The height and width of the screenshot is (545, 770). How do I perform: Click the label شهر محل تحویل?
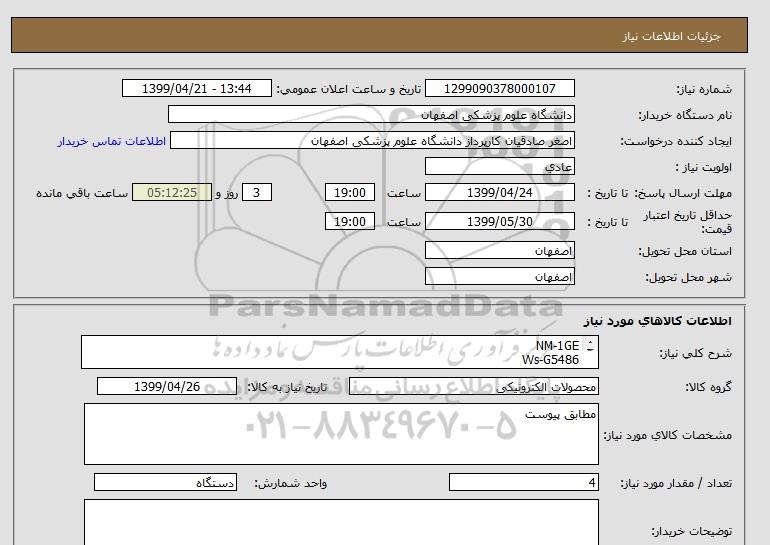[x=688, y=277]
